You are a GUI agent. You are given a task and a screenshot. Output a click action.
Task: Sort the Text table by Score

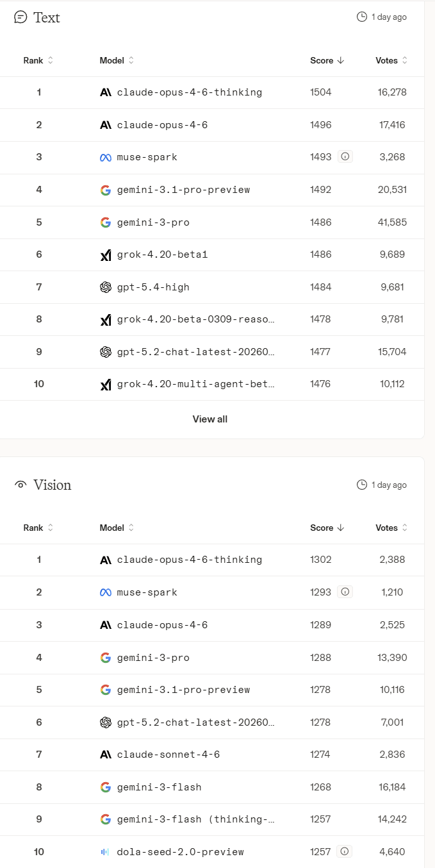[327, 60]
